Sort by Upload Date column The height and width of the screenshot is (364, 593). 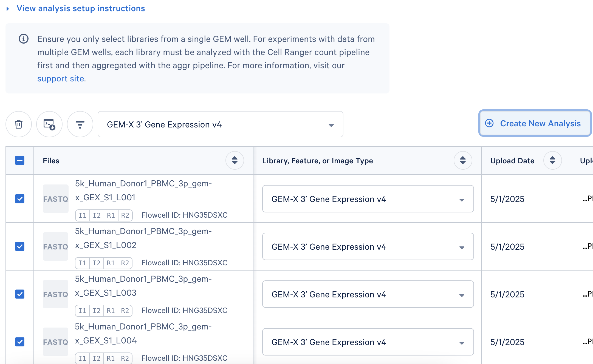coord(552,160)
